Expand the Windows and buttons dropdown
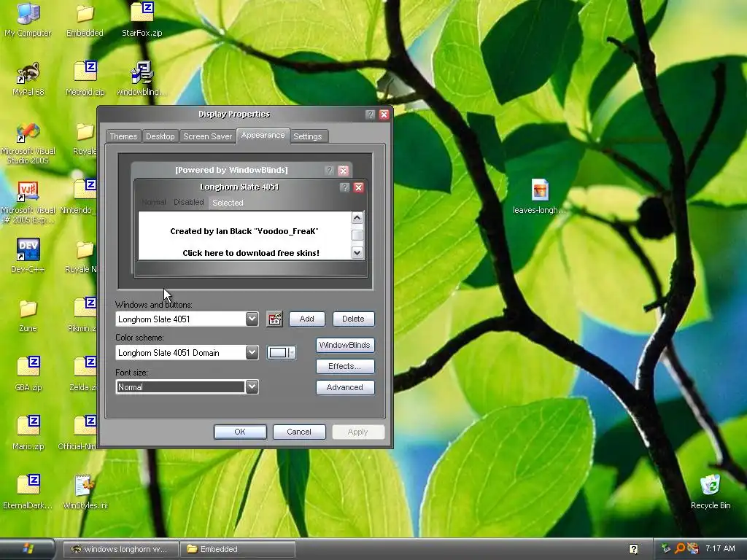Screen dimensions: 747x560 point(252,319)
